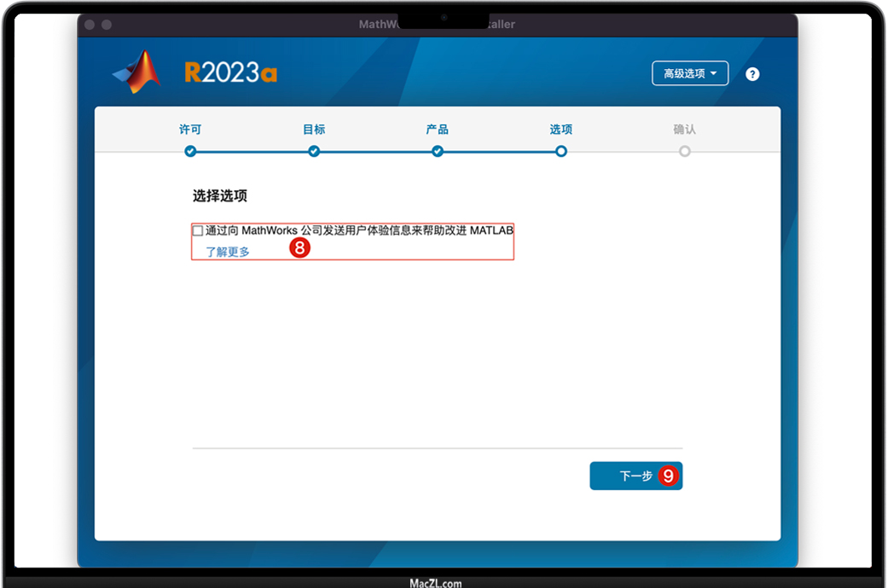
Task: Click the MATLAB logo icon
Action: coord(136,72)
